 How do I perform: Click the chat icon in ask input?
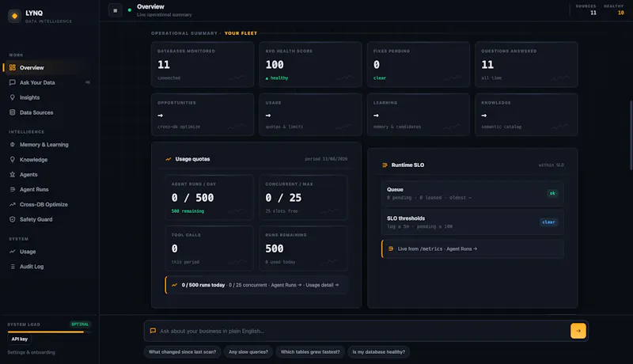(153, 331)
